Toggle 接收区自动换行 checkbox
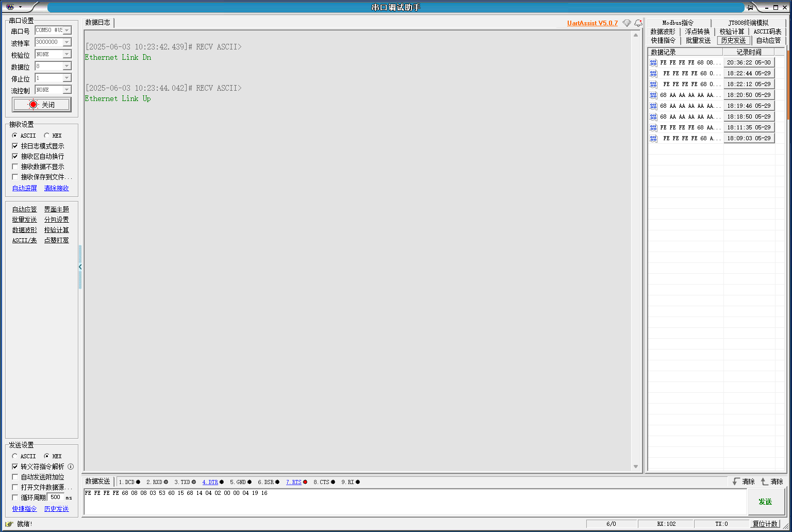The image size is (792, 532). coord(15,156)
